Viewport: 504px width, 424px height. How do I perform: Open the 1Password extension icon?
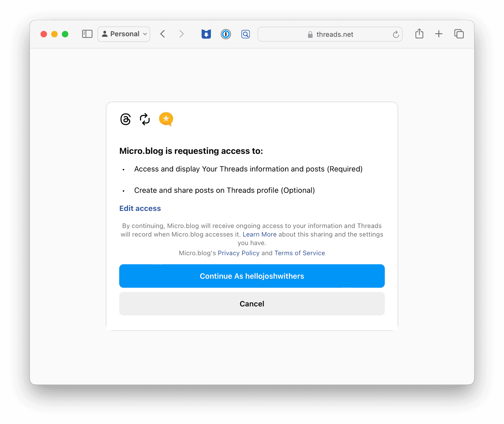coord(226,34)
